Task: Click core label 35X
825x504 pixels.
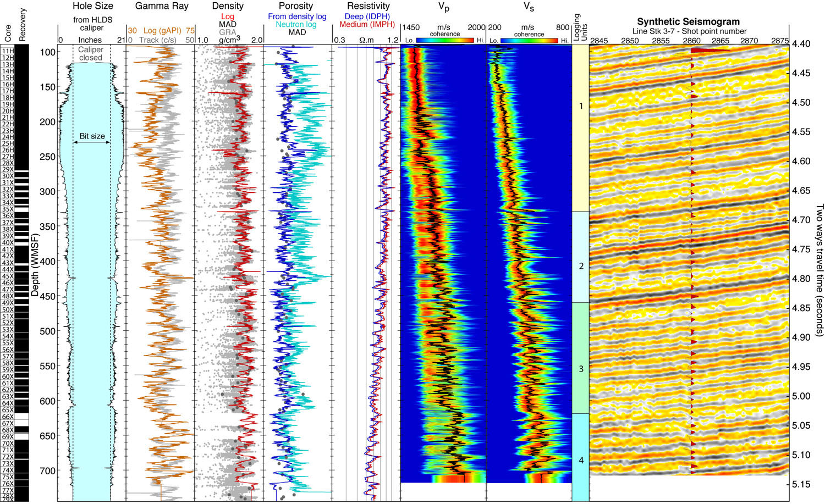Action: (x=8, y=209)
